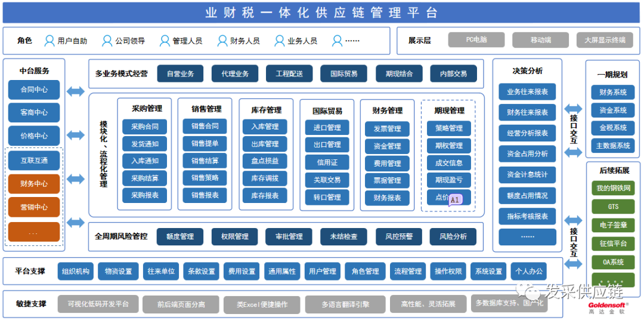Click the person icon next to 公司领导
This screenshot has width=644, height=320.
[107, 41]
